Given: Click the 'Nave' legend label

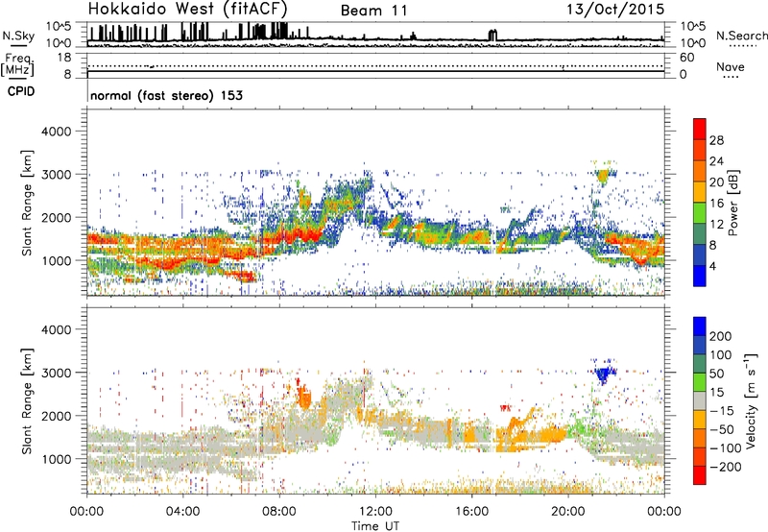Looking at the screenshot, I should (730, 66).
